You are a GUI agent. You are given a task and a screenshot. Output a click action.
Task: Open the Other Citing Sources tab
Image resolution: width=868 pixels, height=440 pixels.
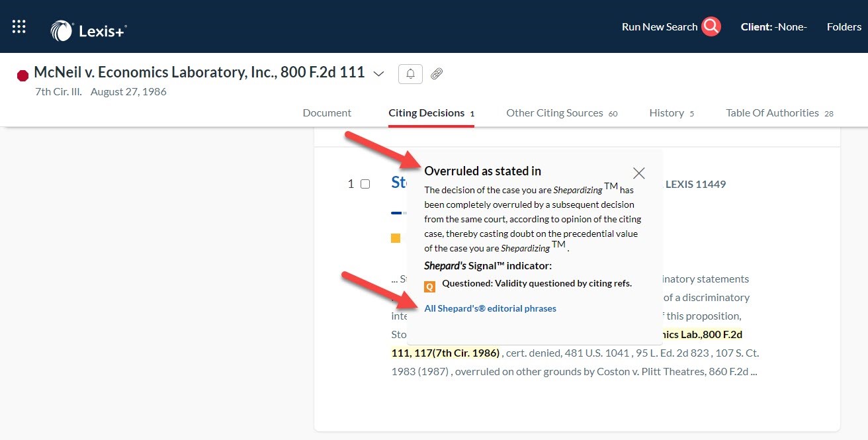point(562,112)
